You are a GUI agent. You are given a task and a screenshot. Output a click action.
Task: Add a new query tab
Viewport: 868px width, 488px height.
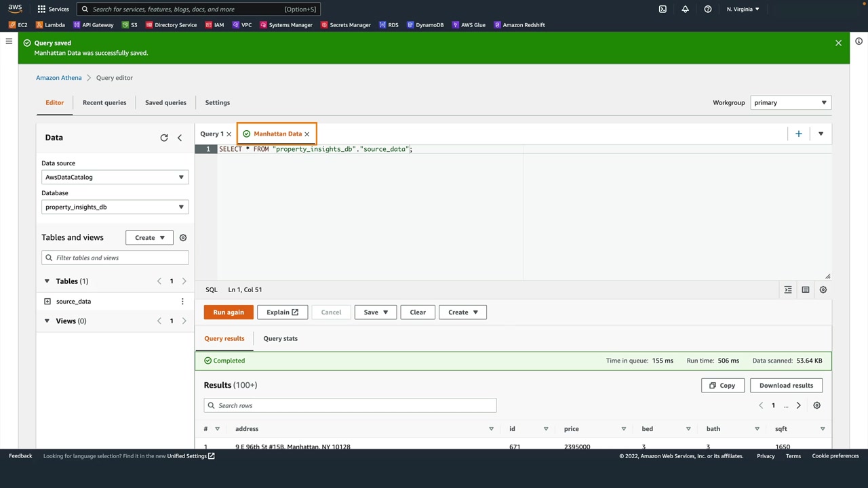point(799,134)
